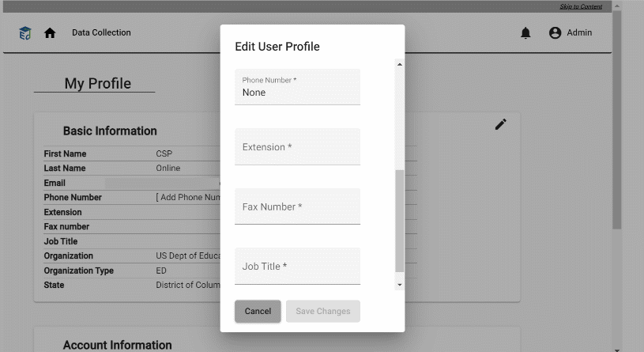Viewport: 644px width, 352px height.
Task: Click the Admin account avatar icon
Action: coord(555,33)
